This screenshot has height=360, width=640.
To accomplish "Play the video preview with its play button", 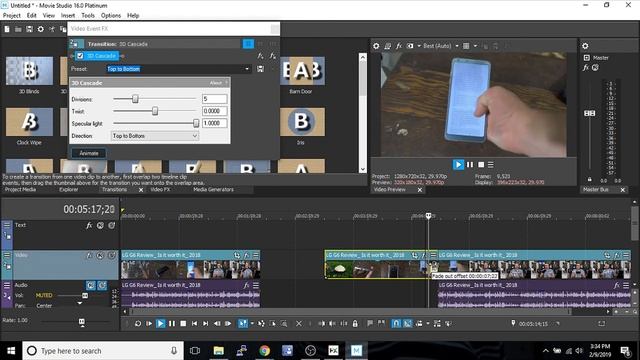I will (x=458, y=164).
